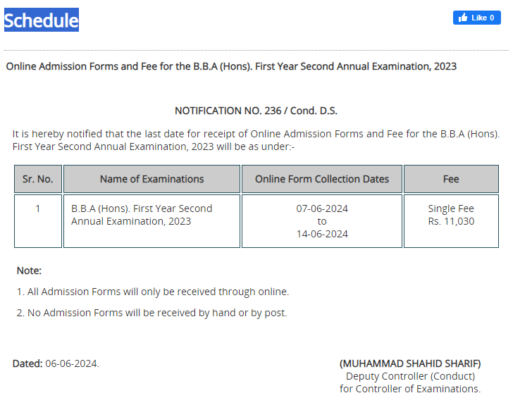Click the Dated: 06-06-2024 text

click(x=56, y=363)
